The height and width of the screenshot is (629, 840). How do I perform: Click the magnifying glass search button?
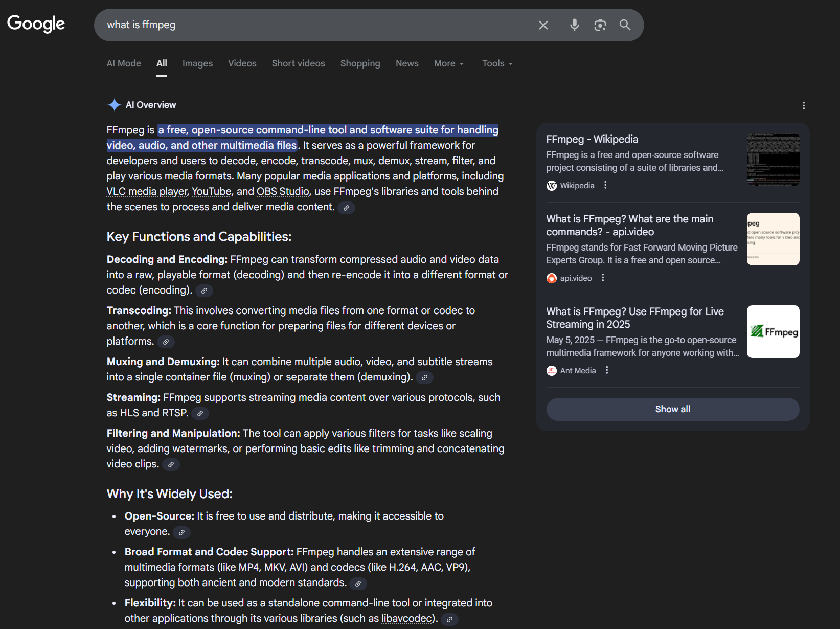coord(625,25)
